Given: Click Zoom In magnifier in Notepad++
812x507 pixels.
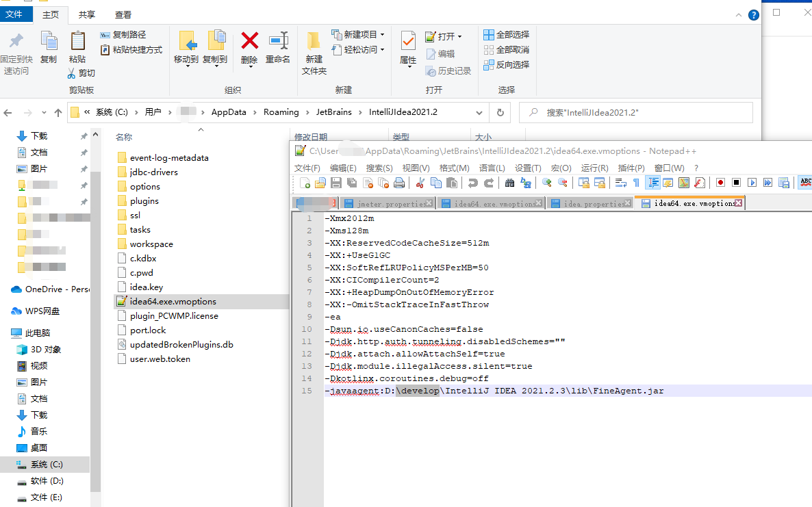Looking at the screenshot, I should [x=547, y=183].
